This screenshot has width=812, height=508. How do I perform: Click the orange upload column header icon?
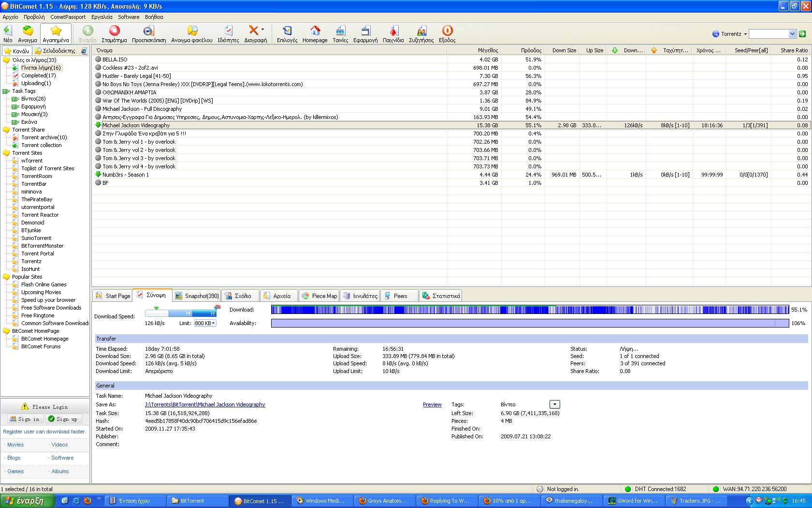pos(654,50)
